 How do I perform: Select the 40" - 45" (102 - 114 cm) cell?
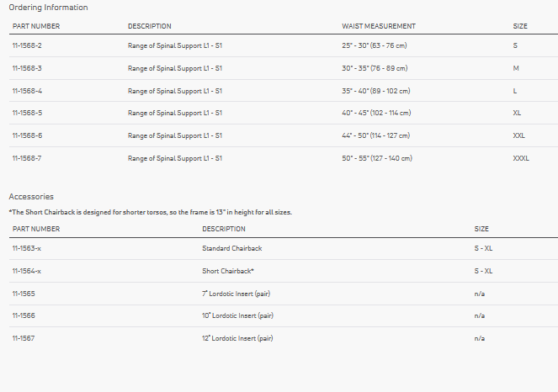(x=376, y=113)
